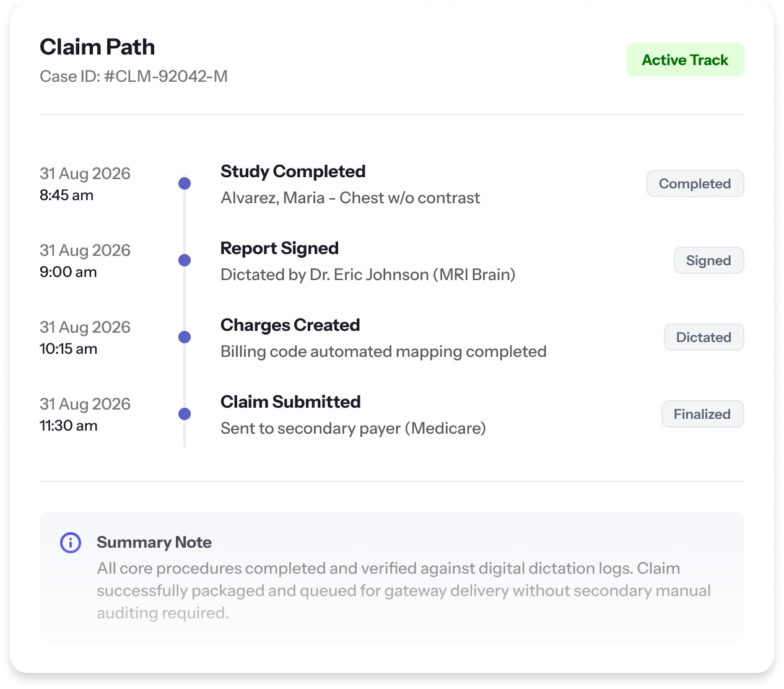
Task: Open the Study Completed event title
Action: click(293, 172)
